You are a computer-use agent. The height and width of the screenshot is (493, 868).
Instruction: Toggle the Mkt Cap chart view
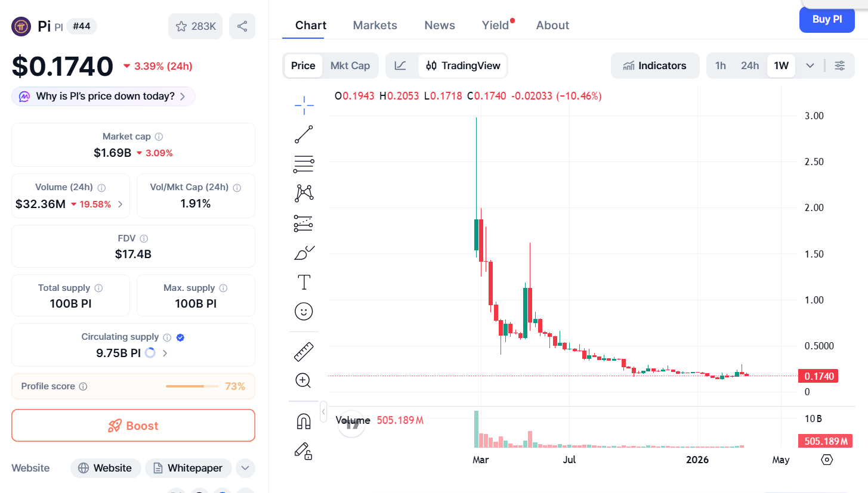coord(350,66)
